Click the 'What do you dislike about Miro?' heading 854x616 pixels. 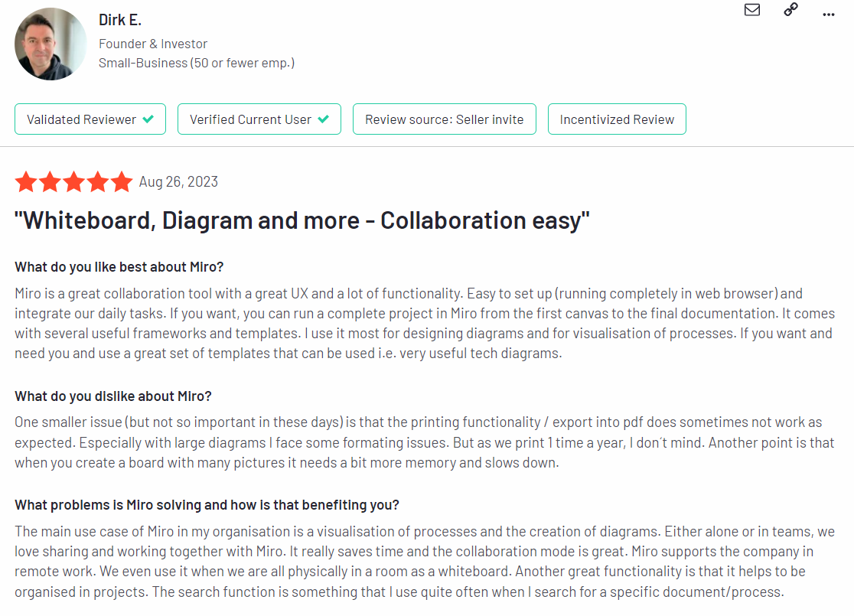click(x=113, y=396)
